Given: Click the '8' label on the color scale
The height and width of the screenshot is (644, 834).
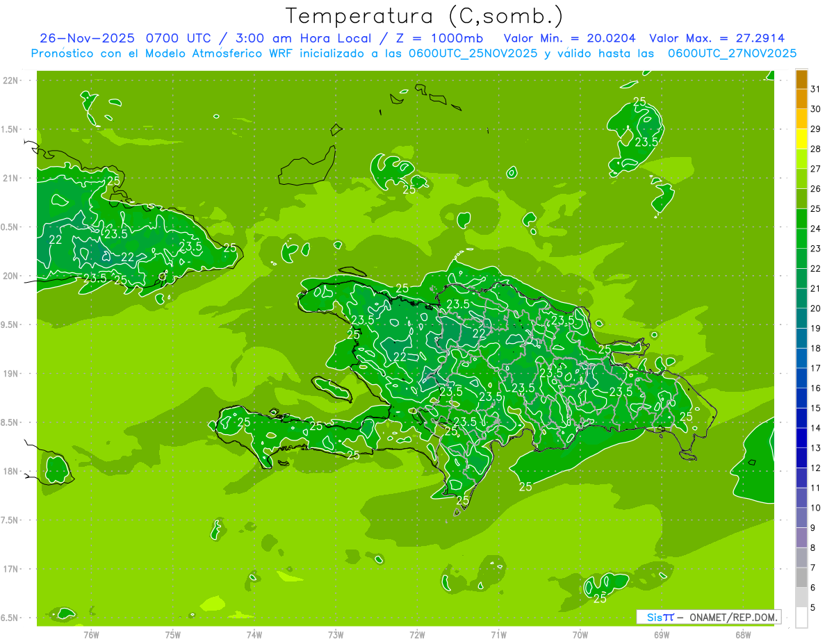Looking at the screenshot, I should (813, 548).
